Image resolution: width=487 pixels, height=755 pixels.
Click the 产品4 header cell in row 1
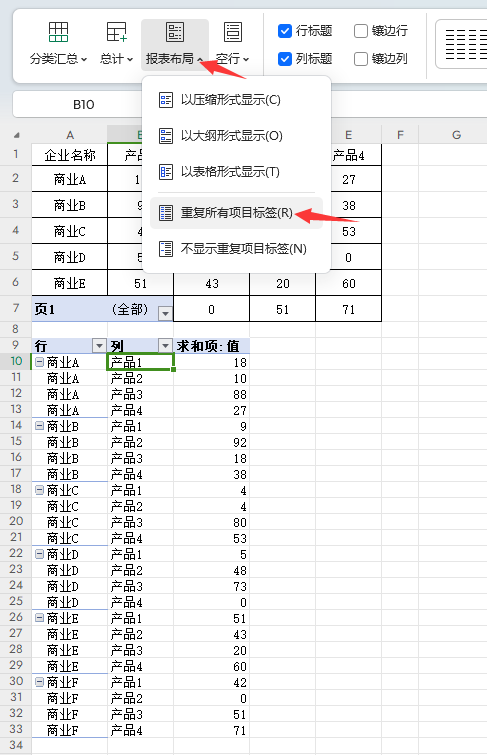[x=348, y=155]
